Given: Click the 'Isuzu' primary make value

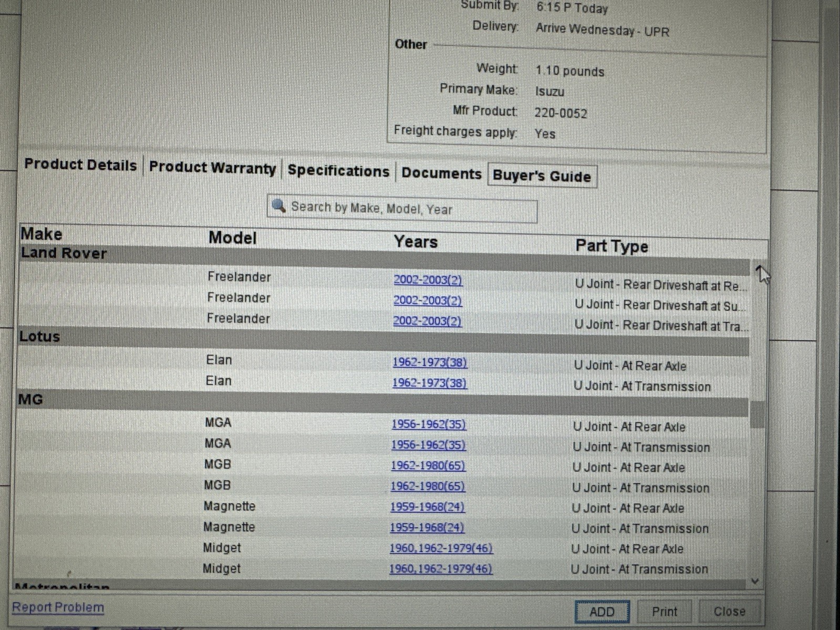Looking at the screenshot, I should [x=549, y=91].
